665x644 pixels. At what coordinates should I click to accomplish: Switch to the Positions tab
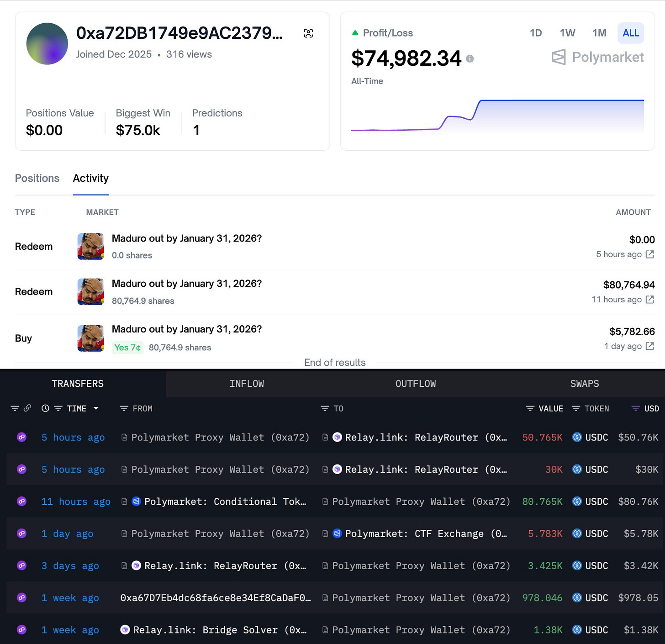click(37, 178)
